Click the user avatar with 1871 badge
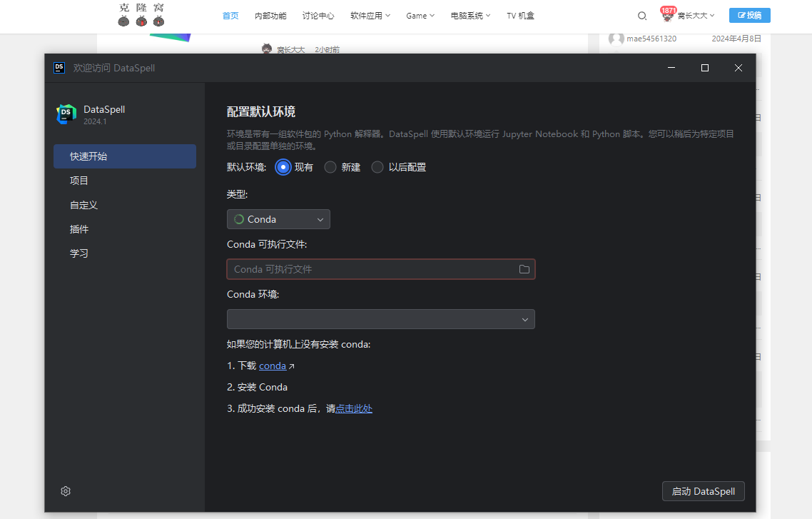The height and width of the screenshot is (519, 812). 668,15
